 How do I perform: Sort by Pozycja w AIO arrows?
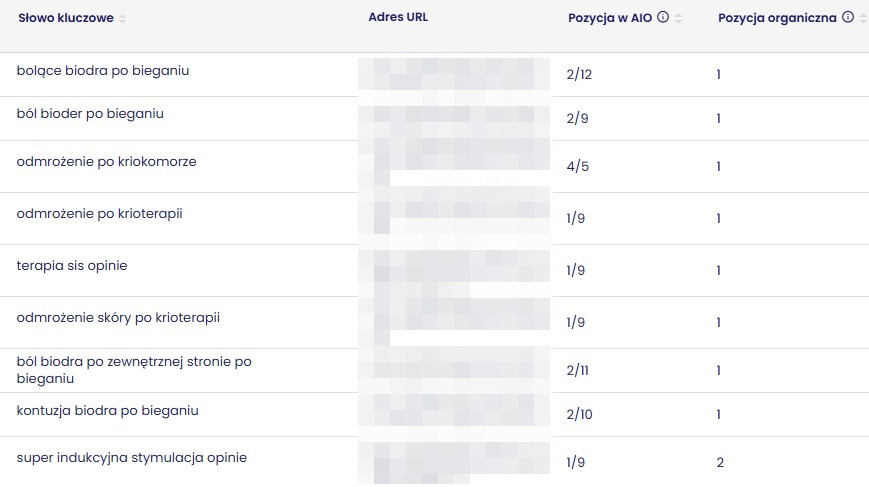(x=679, y=19)
